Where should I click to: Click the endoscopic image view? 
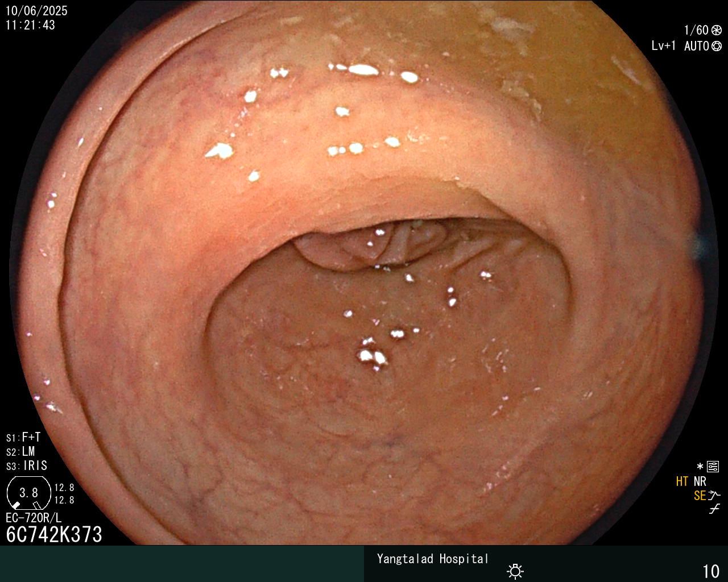(x=364, y=273)
